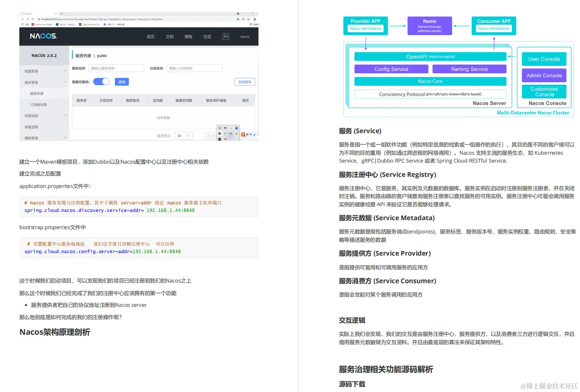Click the Nacos Core box in diagram

[430, 81]
